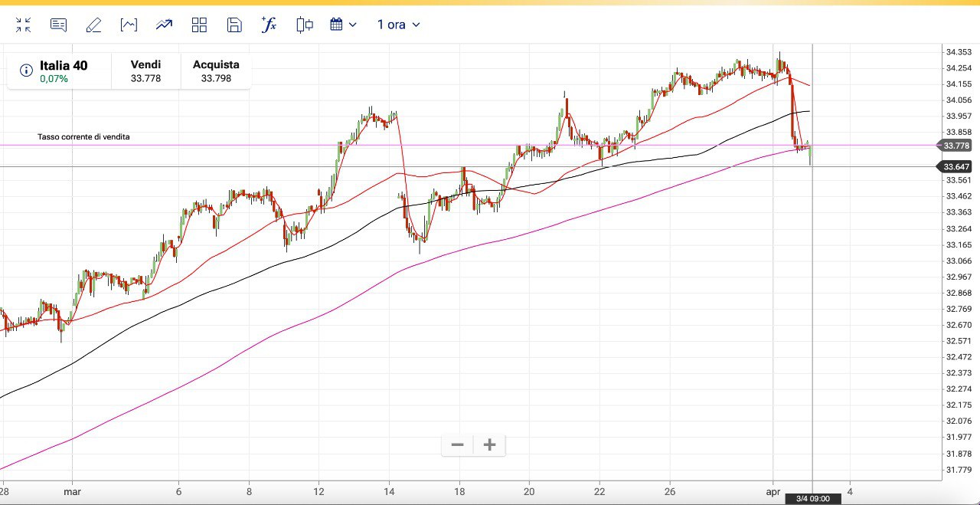Exit full-screen chart view
This screenshot has height=505, width=980.
click(x=24, y=25)
